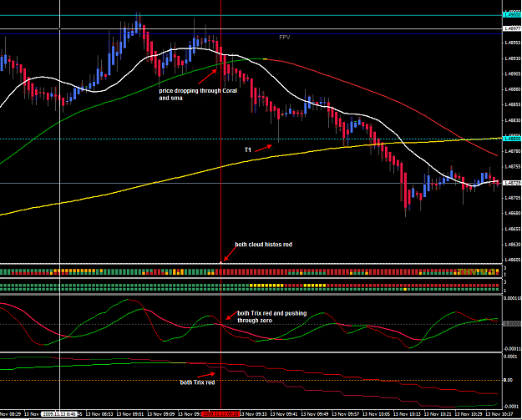This screenshot has width=522, height=420.
Task: Click the 13 Nov 10:37 time label
Action: (499, 414)
